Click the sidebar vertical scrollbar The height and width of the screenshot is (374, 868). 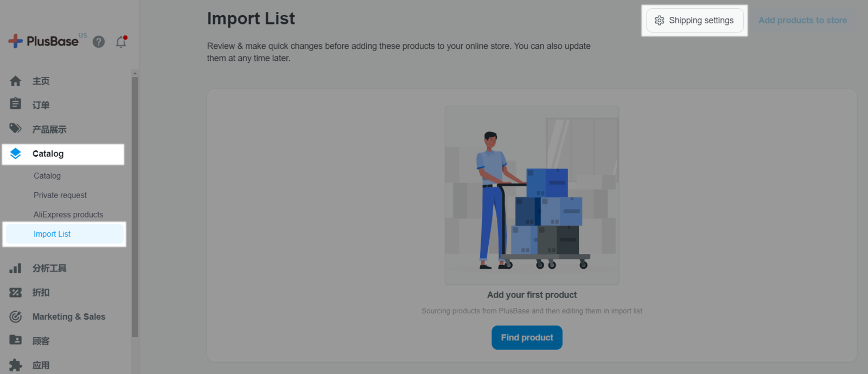[135, 206]
